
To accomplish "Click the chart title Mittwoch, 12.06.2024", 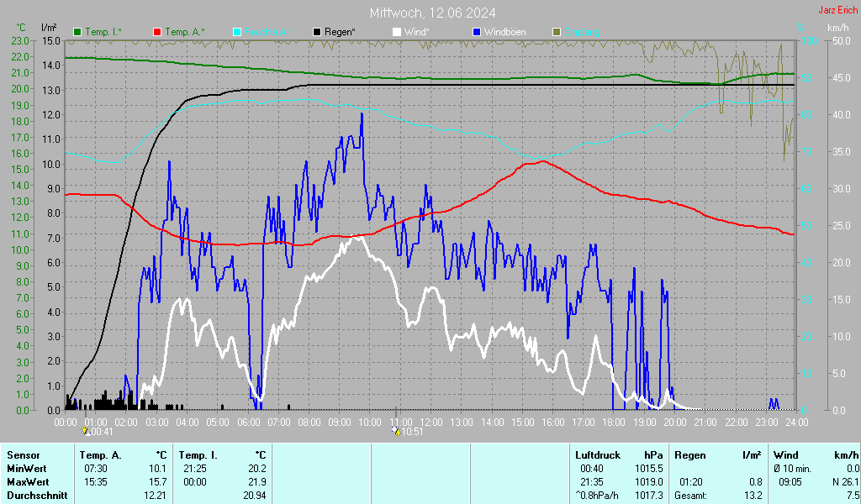I will pos(432,13).
